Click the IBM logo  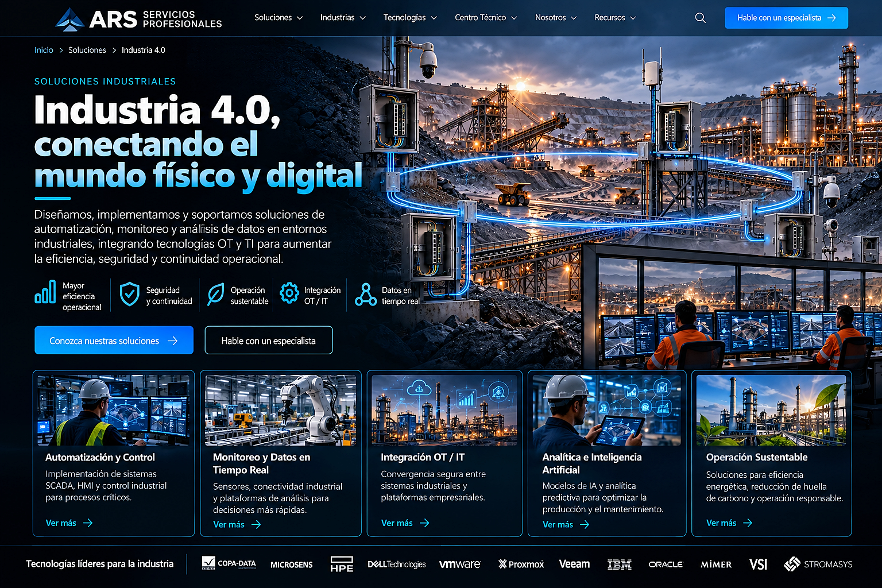pos(619,564)
